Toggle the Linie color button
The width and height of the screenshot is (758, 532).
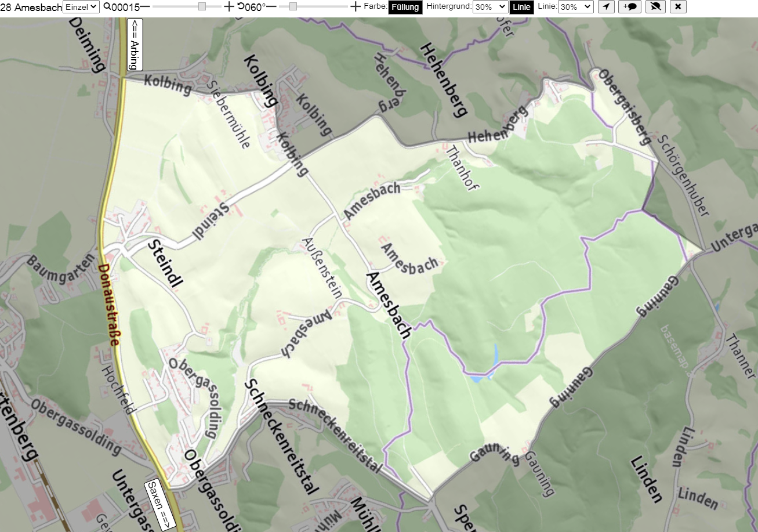[521, 7]
